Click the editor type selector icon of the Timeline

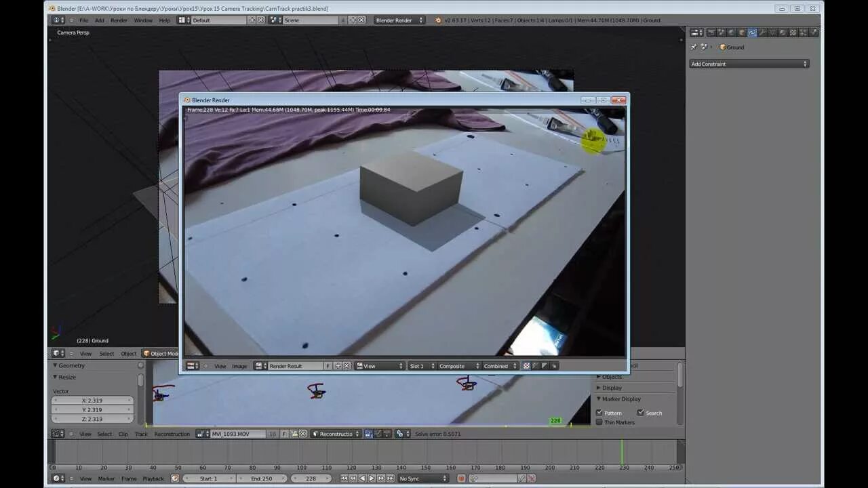coord(58,478)
